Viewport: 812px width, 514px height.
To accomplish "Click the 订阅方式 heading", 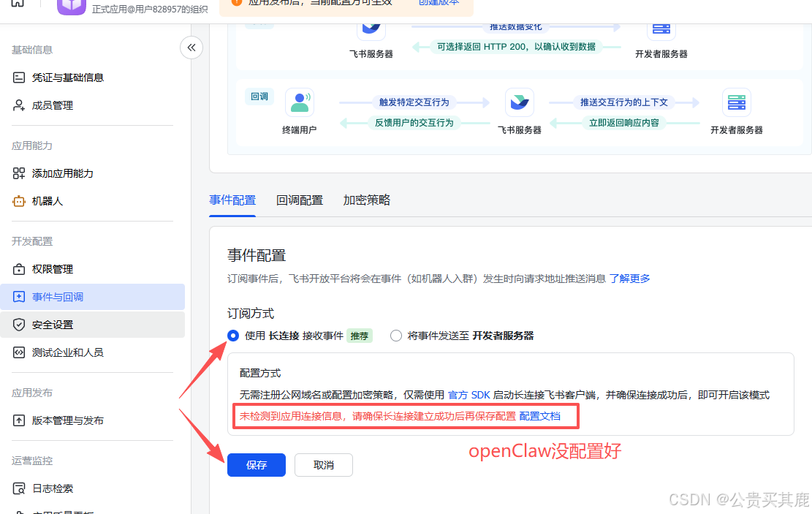I will click(251, 314).
